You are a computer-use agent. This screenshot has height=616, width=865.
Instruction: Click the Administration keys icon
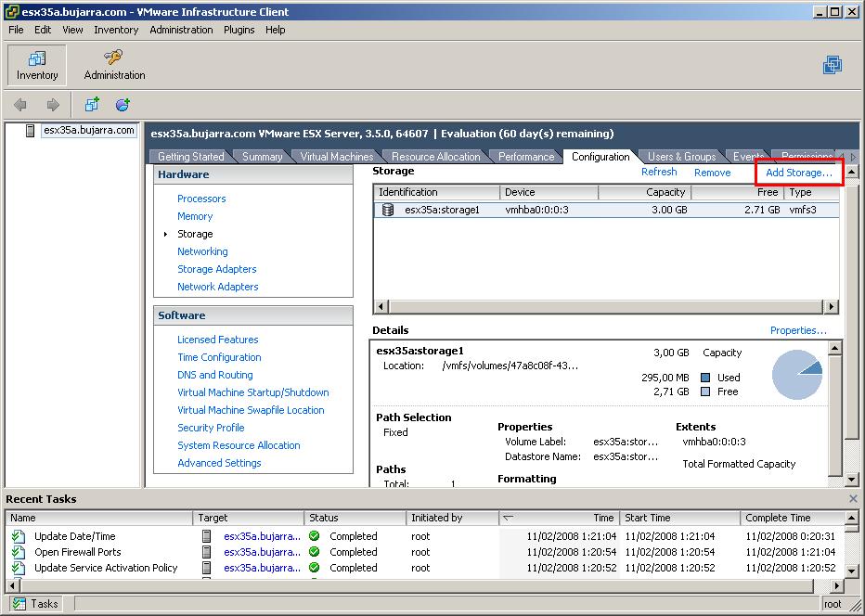113,57
